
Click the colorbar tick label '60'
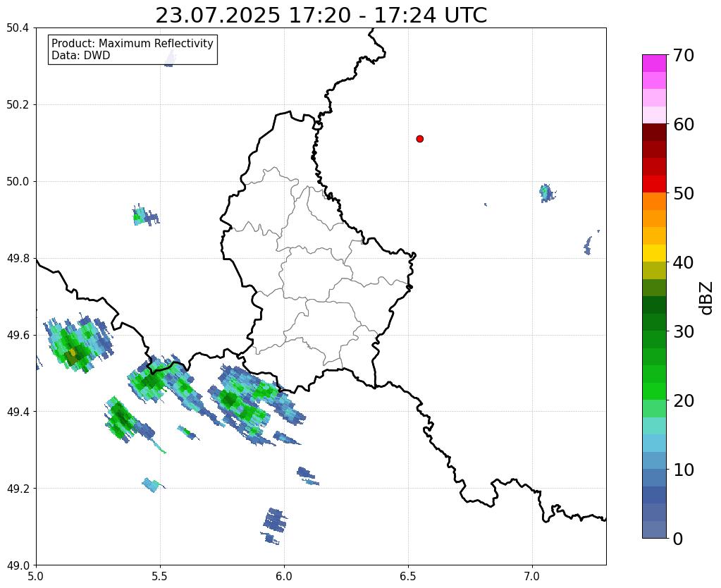(x=684, y=124)
